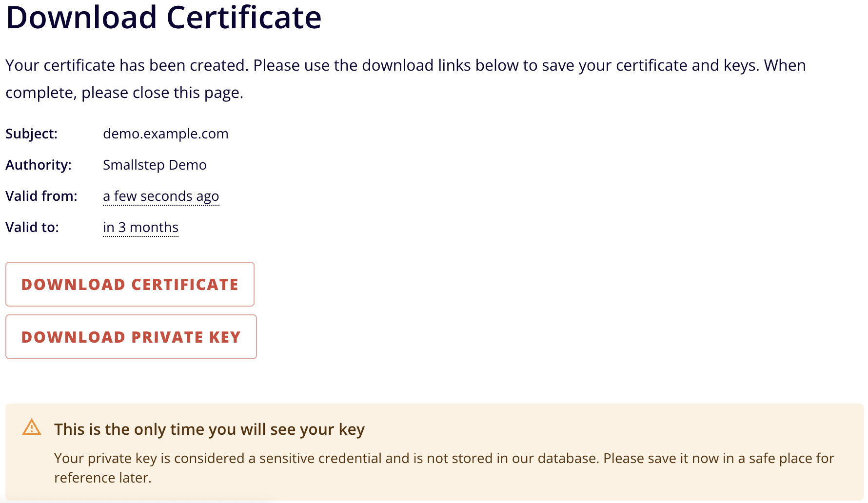
Task: Click the orange warning triangle icon
Action: [32, 427]
